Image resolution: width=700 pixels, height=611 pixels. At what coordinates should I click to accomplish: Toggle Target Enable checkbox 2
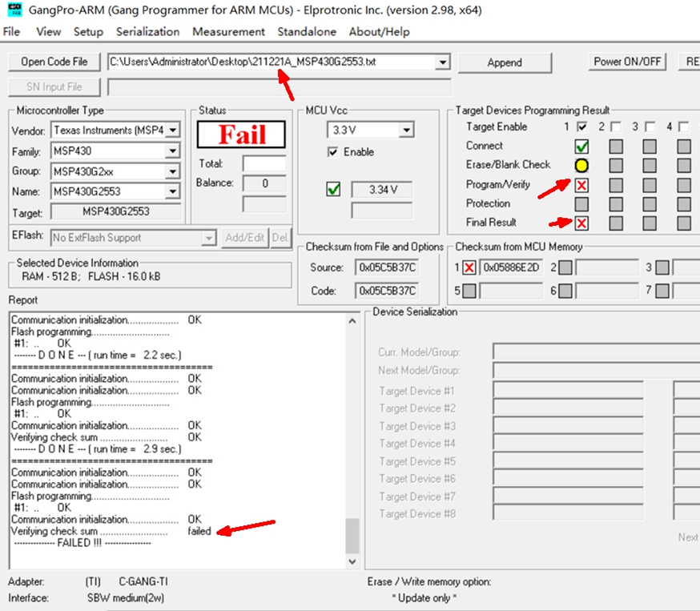pyautogui.click(x=616, y=127)
